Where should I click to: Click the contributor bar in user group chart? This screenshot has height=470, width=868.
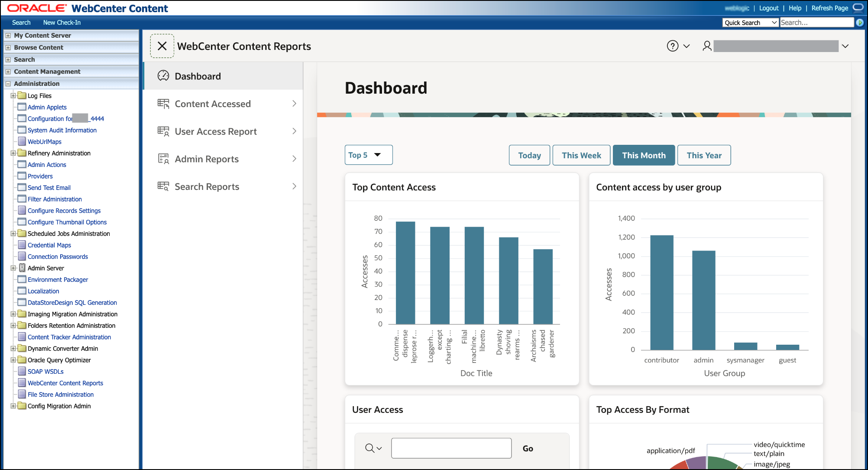click(662, 293)
